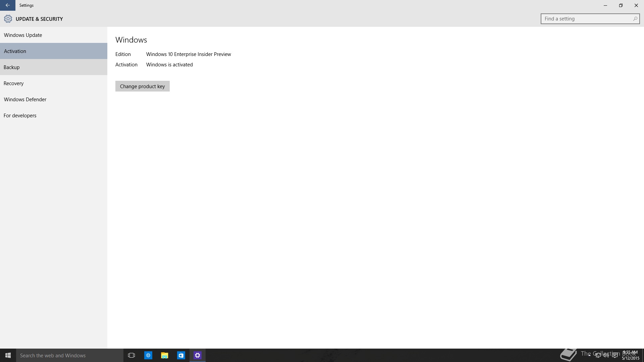Image resolution: width=644 pixels, height=362 pixels.
Task: Open the Start menu Windows logo
Action: pos(8,355)
